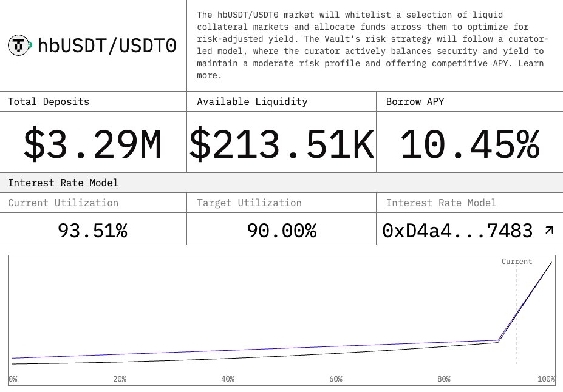
Task: Click the 100% axis label on chart
Action: (x=546, y=379)
